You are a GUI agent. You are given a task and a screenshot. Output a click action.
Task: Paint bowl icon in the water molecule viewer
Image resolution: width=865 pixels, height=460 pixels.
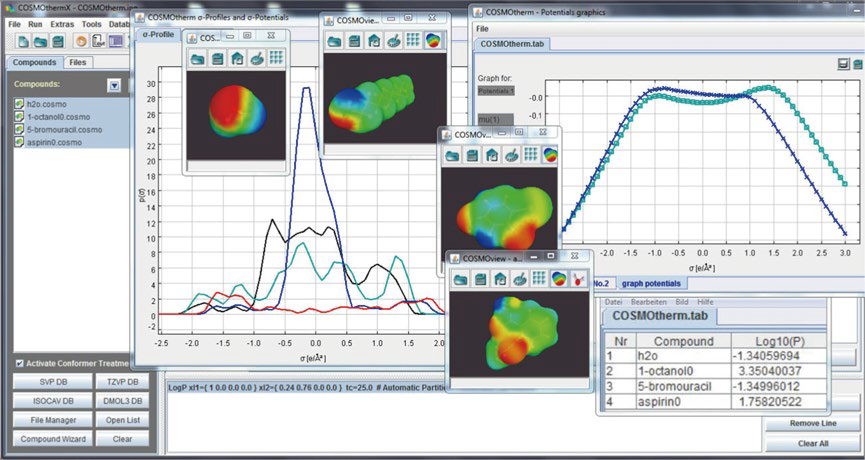(x=257, y=58)
